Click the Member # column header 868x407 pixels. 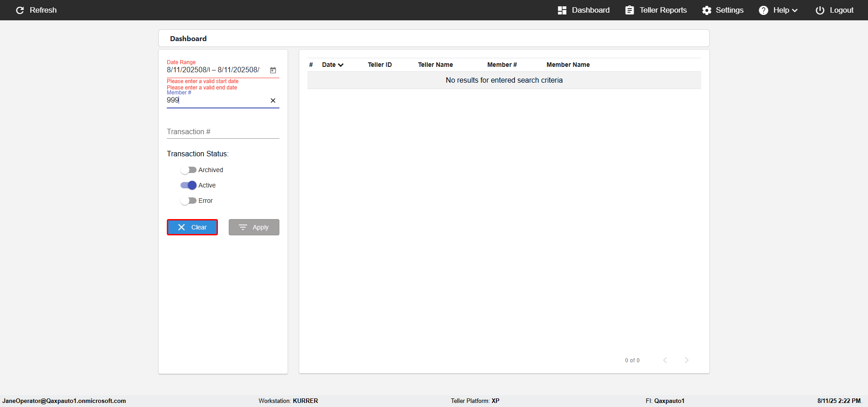[x=502, y=65]
